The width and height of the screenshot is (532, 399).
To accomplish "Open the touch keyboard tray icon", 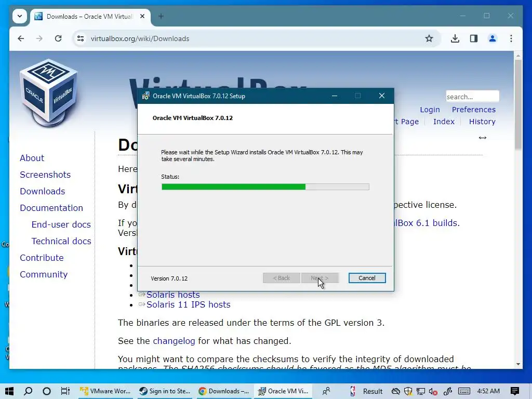I will click(464, 391).
